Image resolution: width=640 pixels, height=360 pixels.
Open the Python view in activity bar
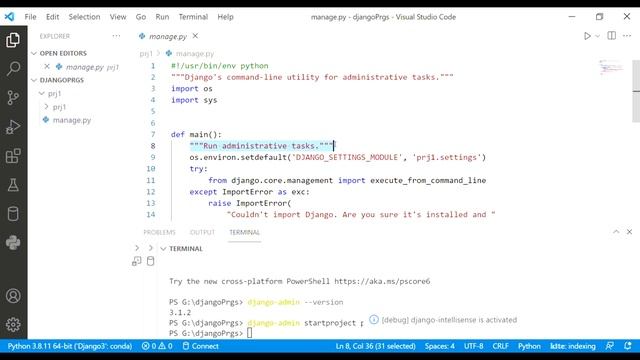coord(13,243)
